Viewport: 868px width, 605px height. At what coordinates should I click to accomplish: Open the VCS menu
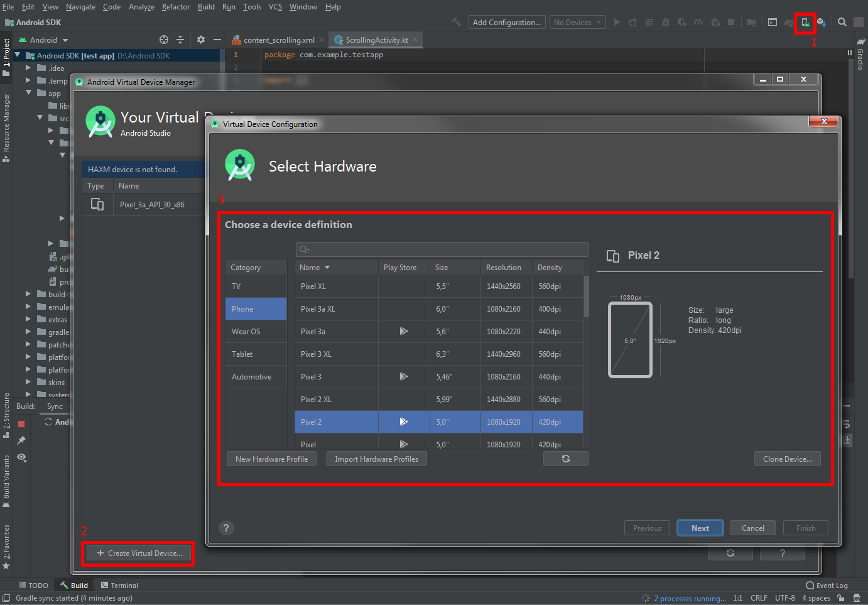(x=276, y=7)
